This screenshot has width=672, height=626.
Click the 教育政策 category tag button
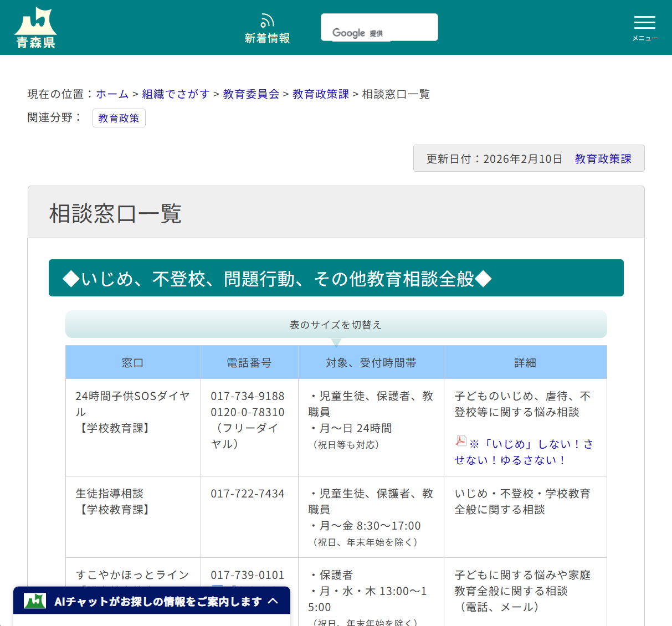click(x=119, y=117)
